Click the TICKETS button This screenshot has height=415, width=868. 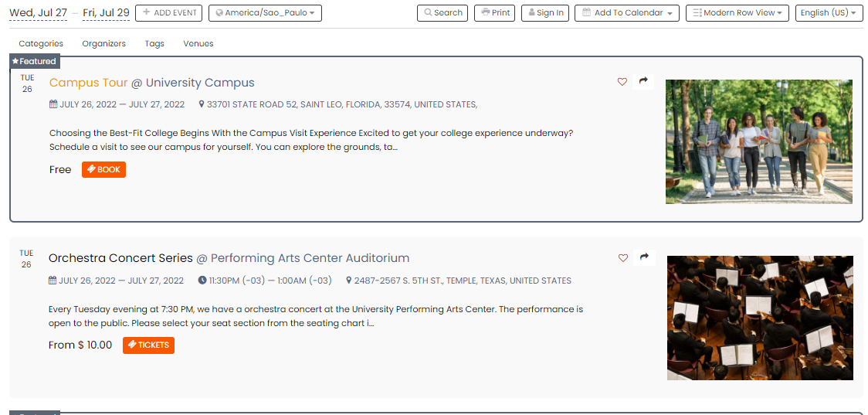(148, 345)
